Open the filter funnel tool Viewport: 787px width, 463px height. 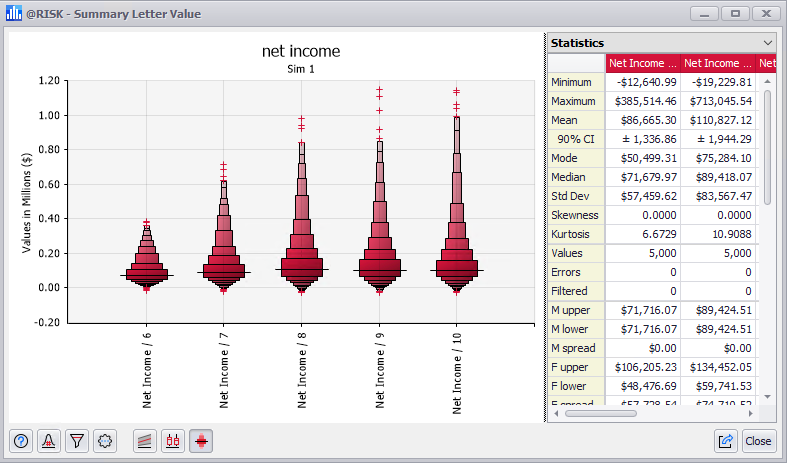[76, 440]
